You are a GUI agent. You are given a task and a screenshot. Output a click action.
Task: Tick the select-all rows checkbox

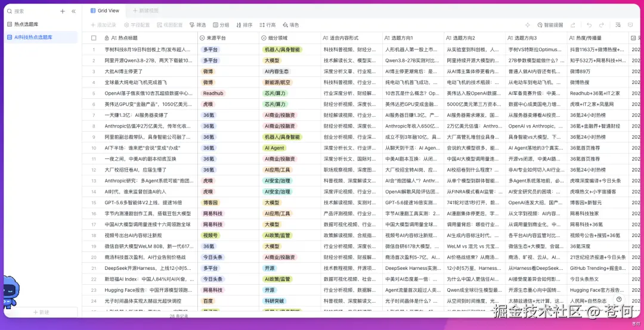click(x=94, y=38)
